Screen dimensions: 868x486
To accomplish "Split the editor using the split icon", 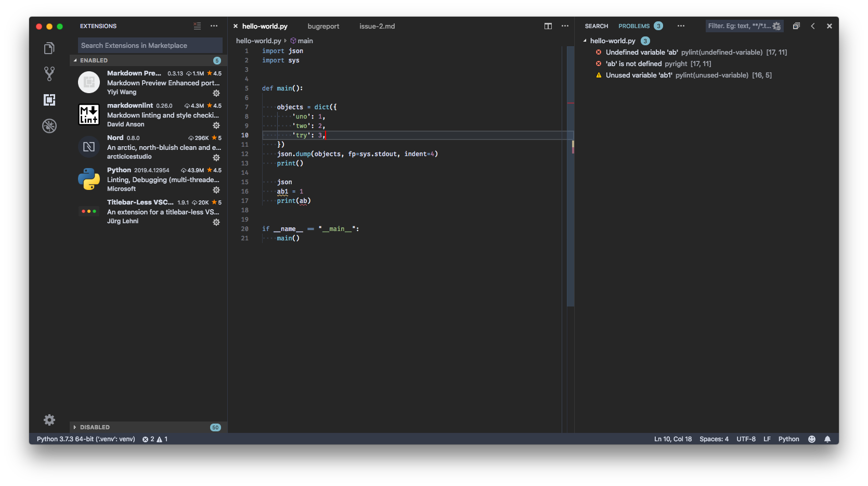I will coord(548,26).
